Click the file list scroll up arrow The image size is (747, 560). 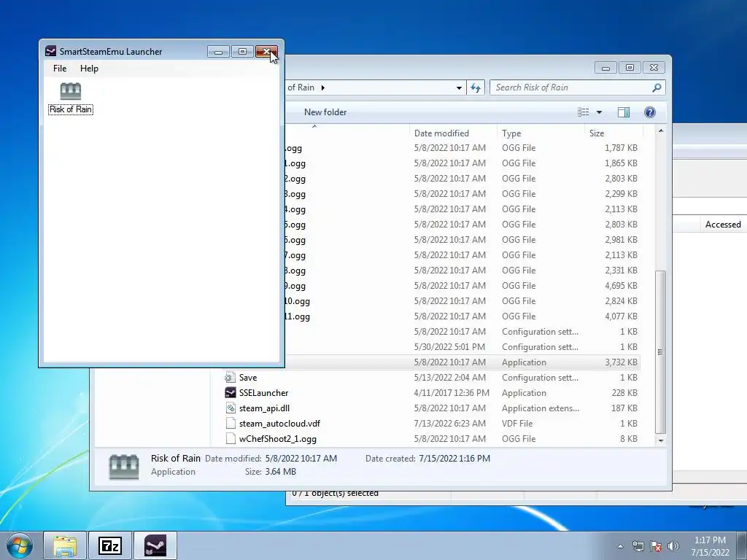(x=660, y=131)
